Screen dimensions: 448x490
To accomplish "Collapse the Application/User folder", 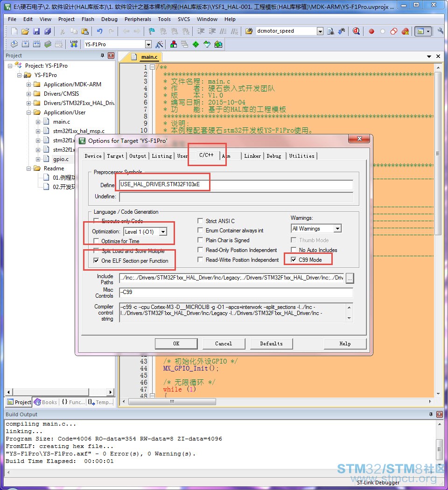I will (x=29, y=112).
